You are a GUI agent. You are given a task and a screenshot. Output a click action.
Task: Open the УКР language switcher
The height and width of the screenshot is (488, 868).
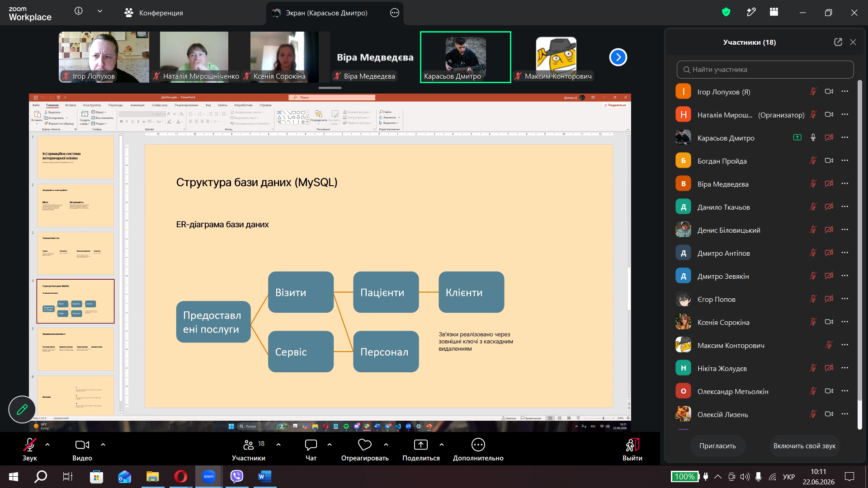pos(789,477)
